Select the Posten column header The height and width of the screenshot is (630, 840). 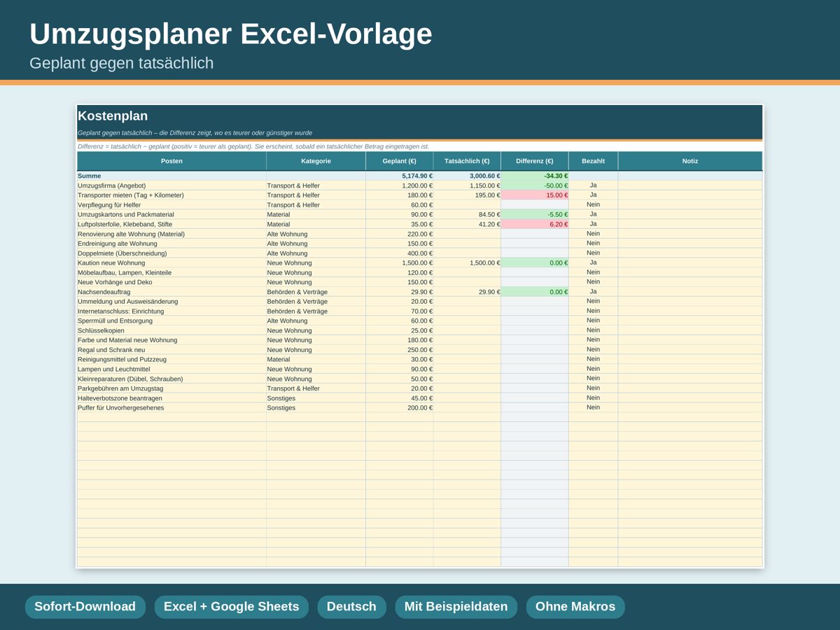[x=171, y=161]
